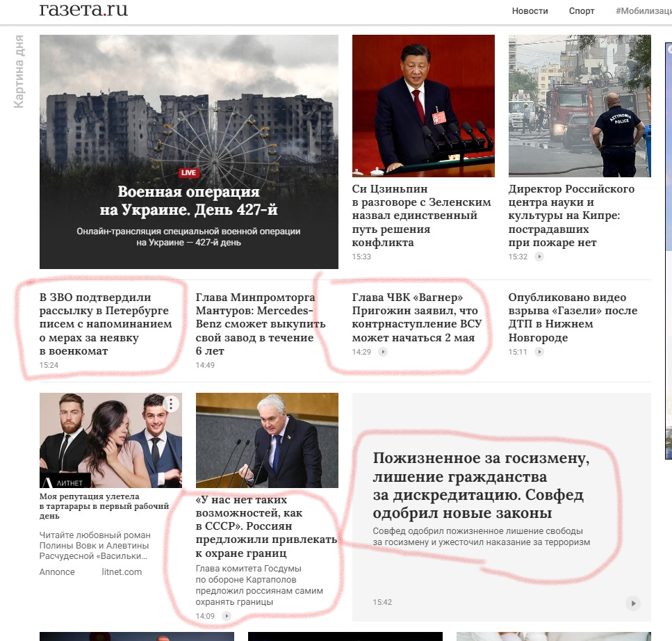Image resolution: width=672 pixels, height=641 pixels.
Task: Click the play icon in the Совфед law card
Action: click(x=633, y=603)
